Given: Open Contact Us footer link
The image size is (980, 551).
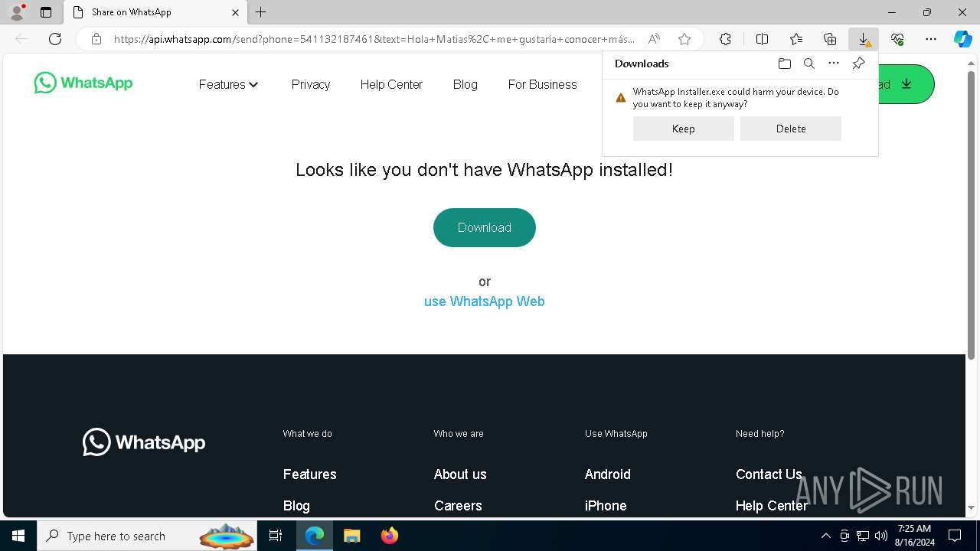Looking at the screenshot, I should pyautogui.click(x=769, y=474).
